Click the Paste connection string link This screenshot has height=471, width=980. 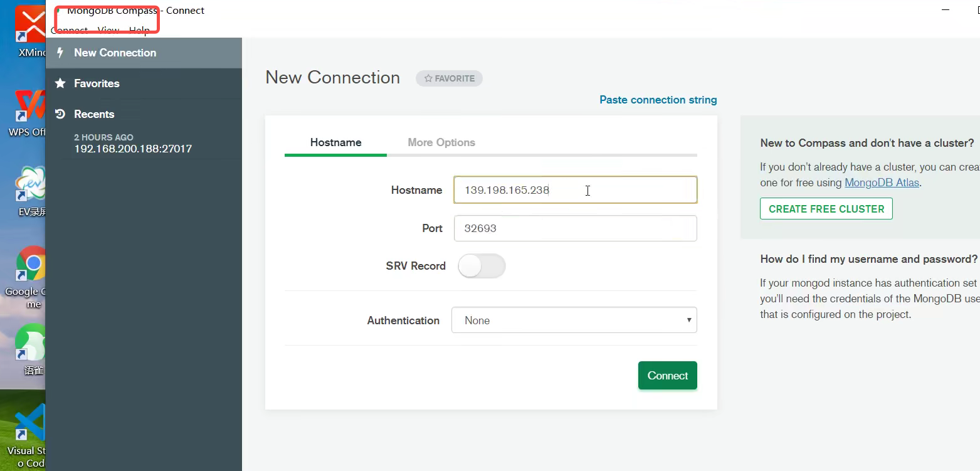[x=658, y=100]
